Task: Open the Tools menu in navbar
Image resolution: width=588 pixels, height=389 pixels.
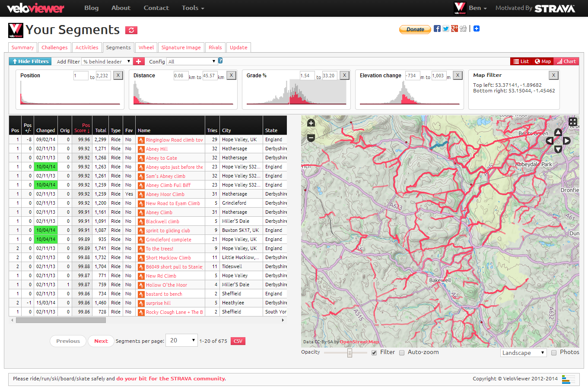Action: click(193, 8)
